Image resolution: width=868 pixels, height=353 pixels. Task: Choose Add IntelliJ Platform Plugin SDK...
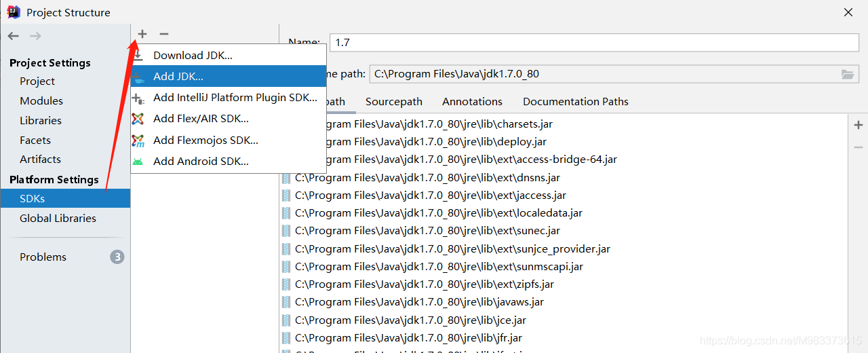point(229,98)
